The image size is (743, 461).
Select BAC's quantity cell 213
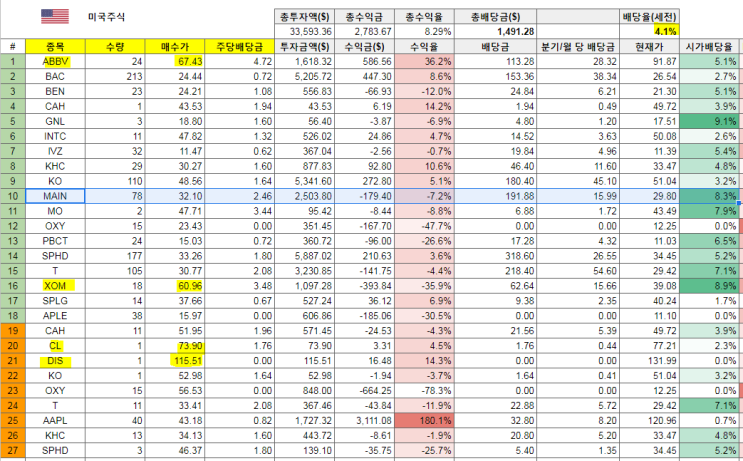[115, 76]
